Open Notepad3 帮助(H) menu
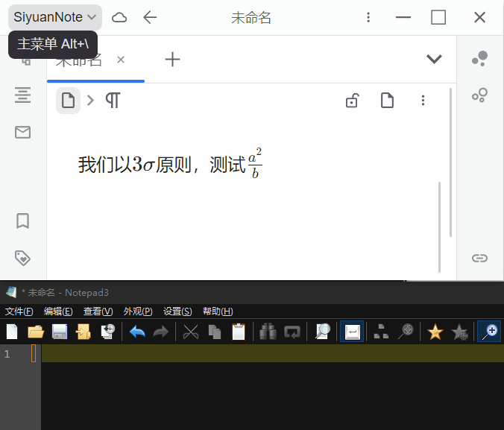 pos(218,312)
